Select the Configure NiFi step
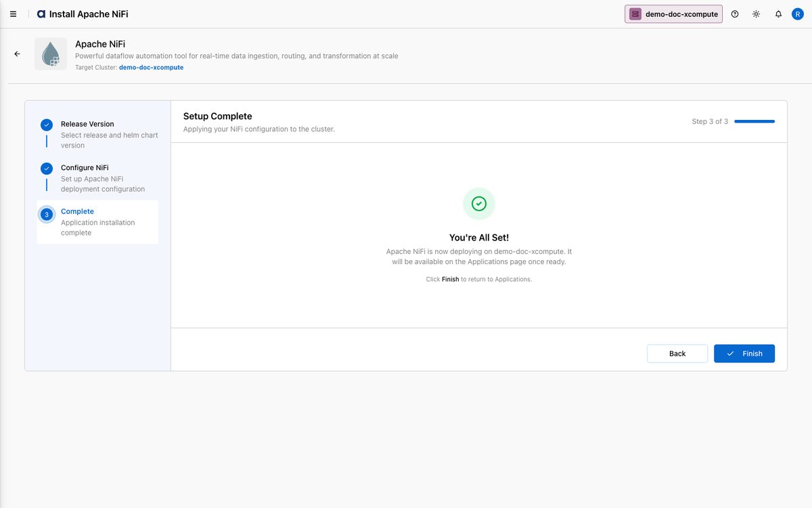This screenshot has width=812, height=508. click(x=98, y=178)
